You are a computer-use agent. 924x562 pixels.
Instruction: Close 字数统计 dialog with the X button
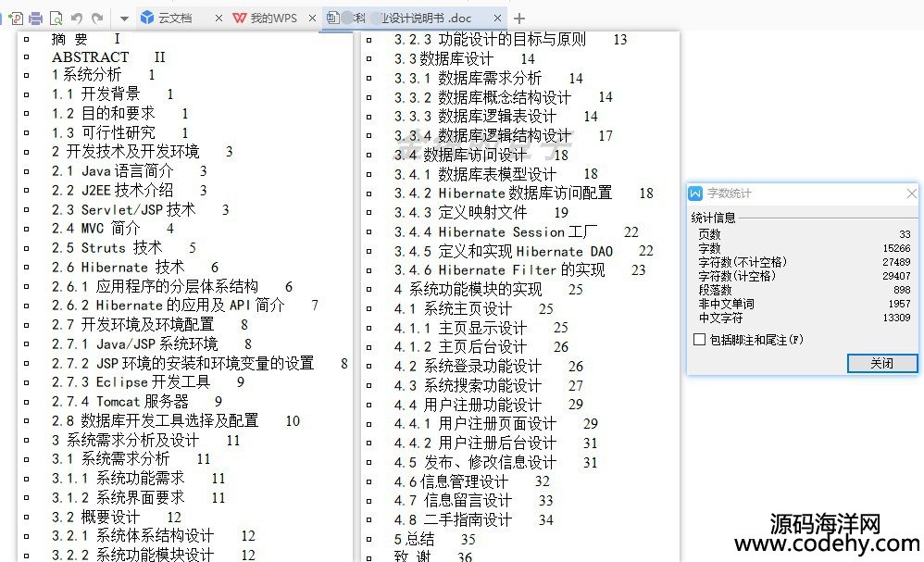click(x=911, y=194)
